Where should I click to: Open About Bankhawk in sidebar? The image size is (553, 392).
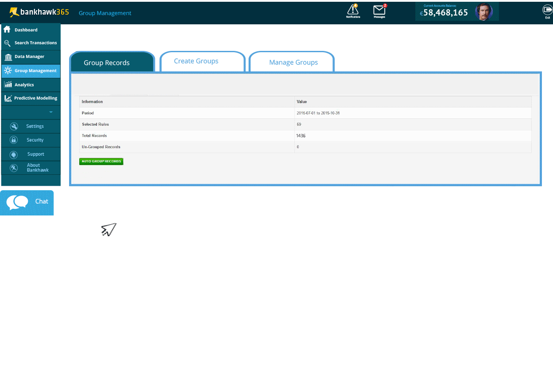(x=37, y=168)
